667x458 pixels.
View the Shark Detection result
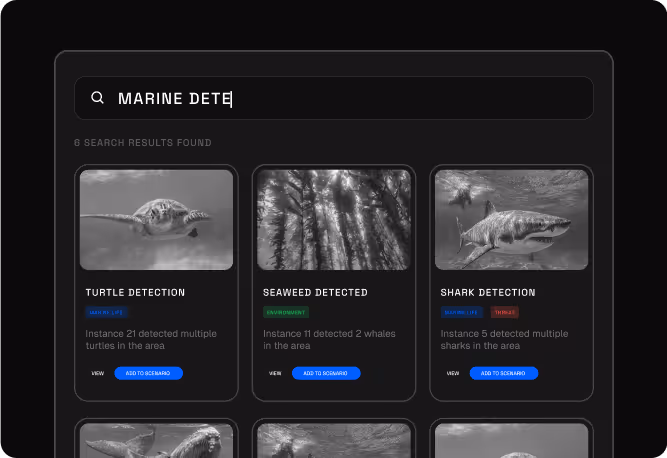pos(453,373)
